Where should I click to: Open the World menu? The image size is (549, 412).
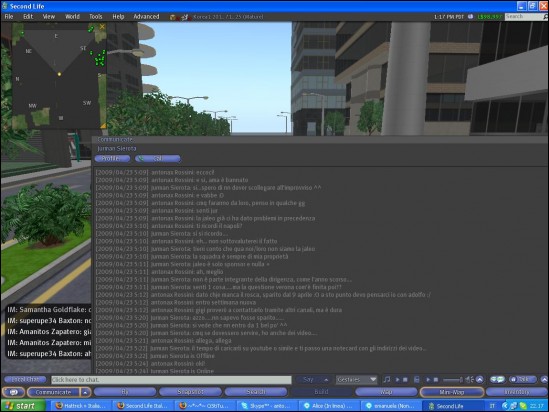point(72,16)
